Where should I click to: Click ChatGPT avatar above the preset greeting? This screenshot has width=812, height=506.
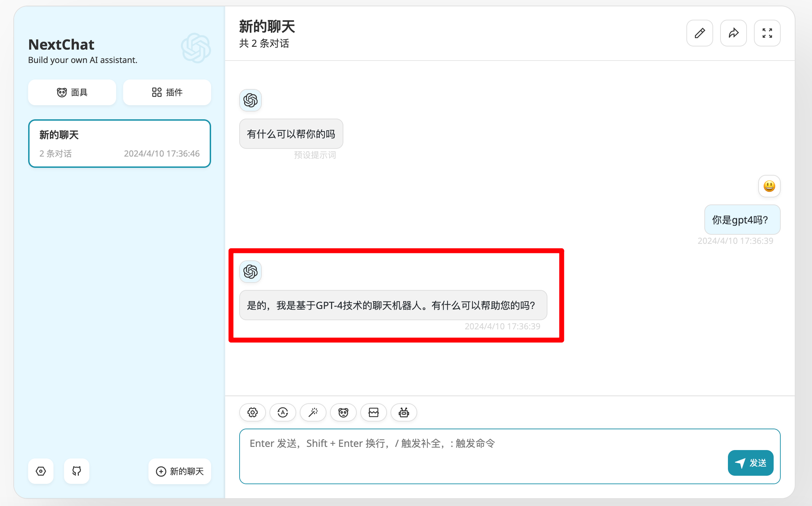pyautogui.click(x=250, y=100)
